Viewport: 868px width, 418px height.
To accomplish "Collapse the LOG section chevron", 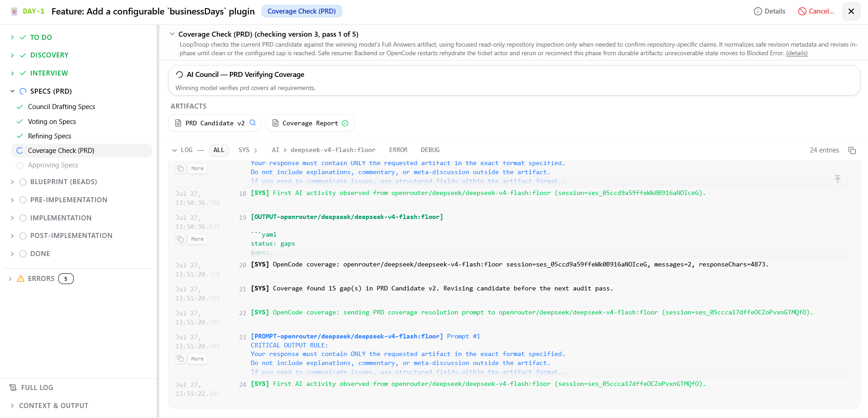I will tap(174, 150).
